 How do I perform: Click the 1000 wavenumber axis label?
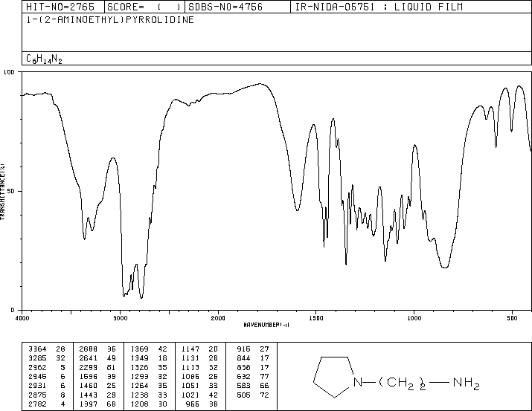point(414,318)
